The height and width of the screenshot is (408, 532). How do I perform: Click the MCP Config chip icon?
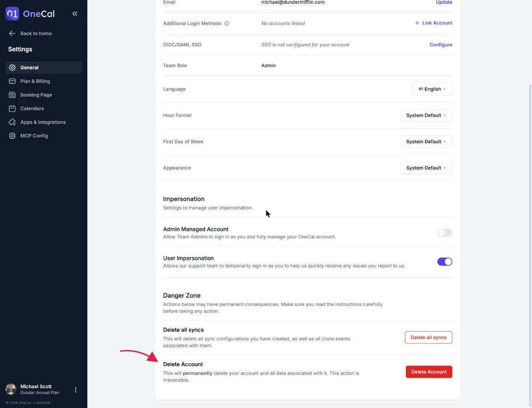12,136
